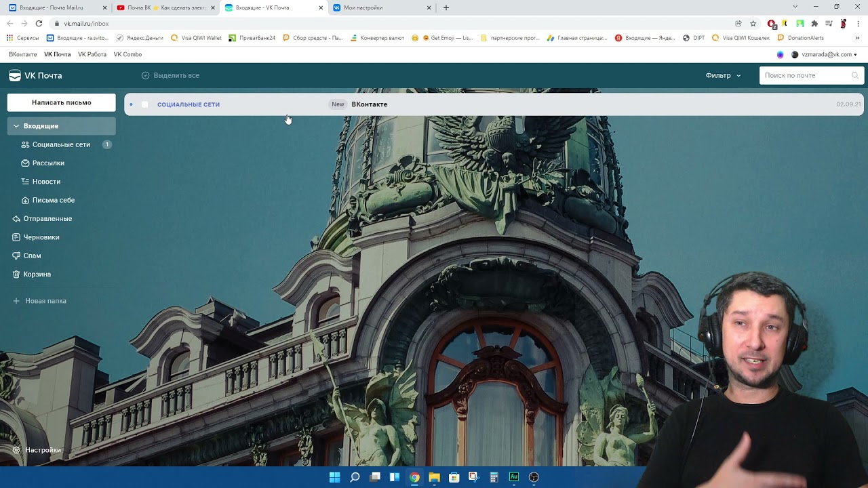Open Windows taskbar search
Screen dimensions: 868x488
click(355, 477)
